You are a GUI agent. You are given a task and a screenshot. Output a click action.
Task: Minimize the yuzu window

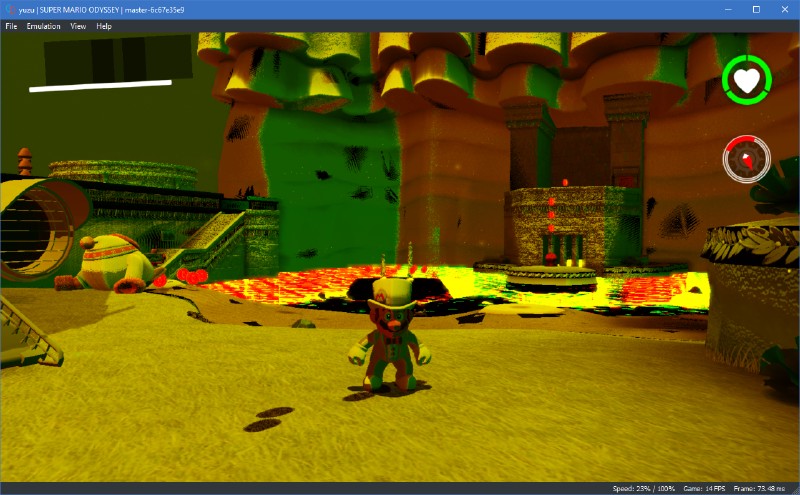pos(728,10)
